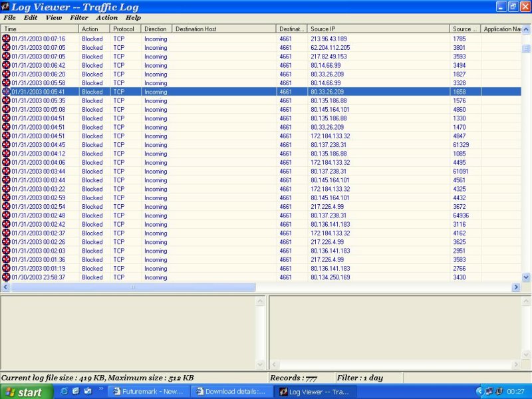Click the blocked icon for 00:02:03 entry
Screen dimensions: 532x399
coord(6,250)
